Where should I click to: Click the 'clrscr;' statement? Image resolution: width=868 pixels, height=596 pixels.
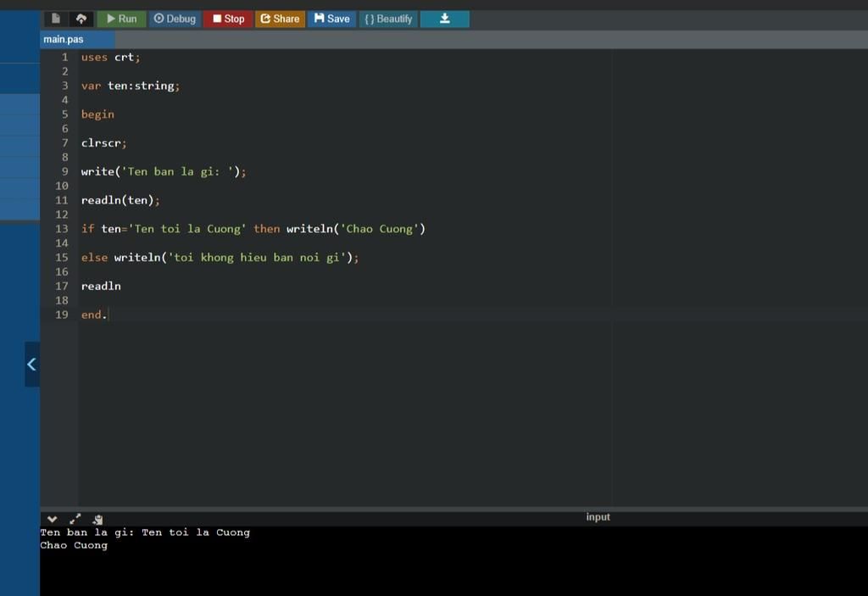[104, 143]
